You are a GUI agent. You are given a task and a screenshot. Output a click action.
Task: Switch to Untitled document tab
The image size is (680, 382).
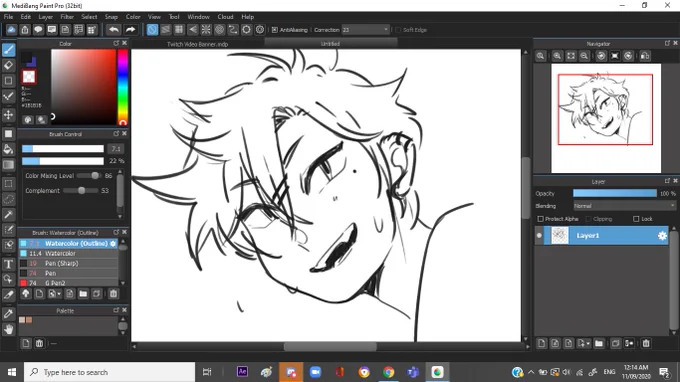[x=330, y=43]
